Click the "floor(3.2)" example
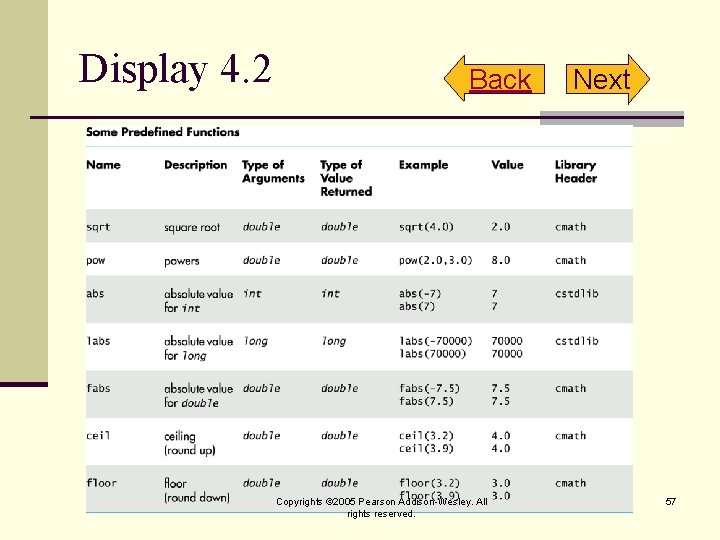Image resolution: width=720 pixels, height=540 pixels. pyautogui.click(x=429, y=483)
